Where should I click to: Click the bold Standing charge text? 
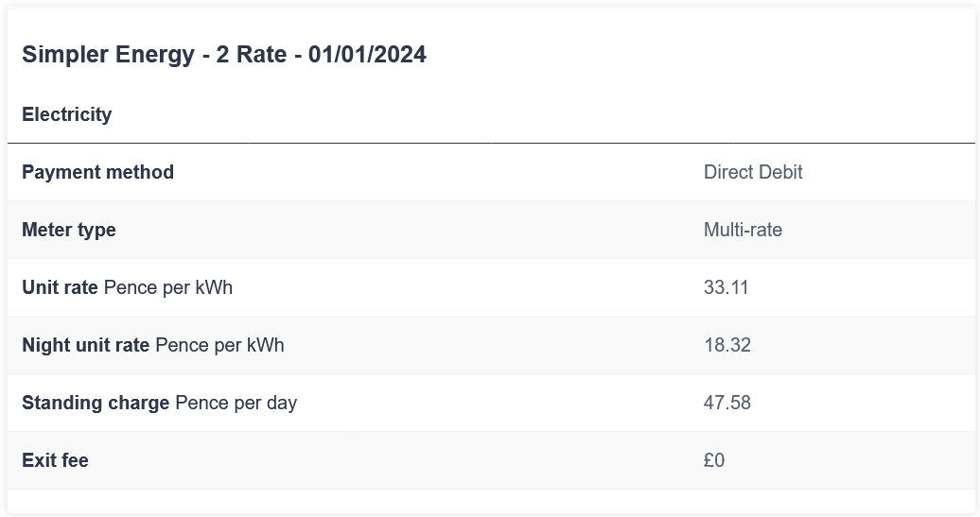click(x=96, y=403)
